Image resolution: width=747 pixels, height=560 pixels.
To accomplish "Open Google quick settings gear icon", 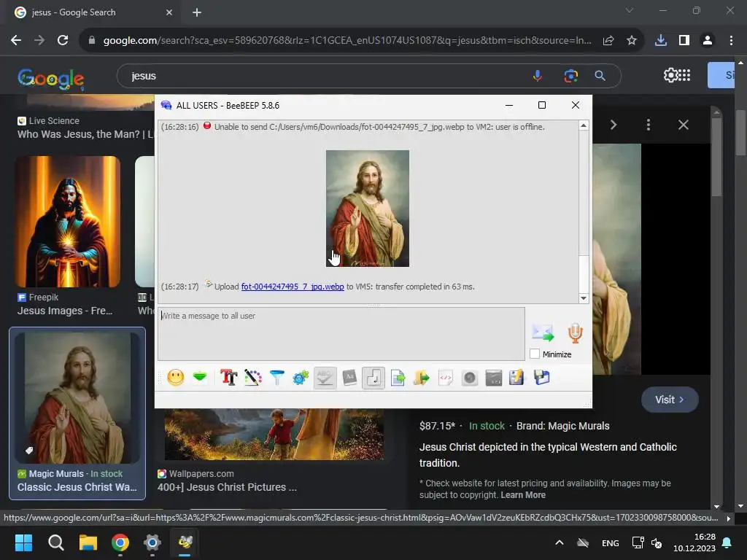I will [x=670, y=75].
